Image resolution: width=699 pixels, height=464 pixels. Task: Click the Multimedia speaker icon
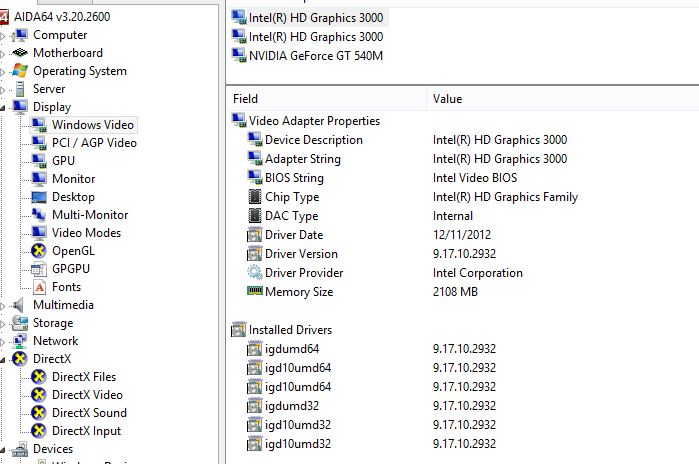click(x=19, y=305)
